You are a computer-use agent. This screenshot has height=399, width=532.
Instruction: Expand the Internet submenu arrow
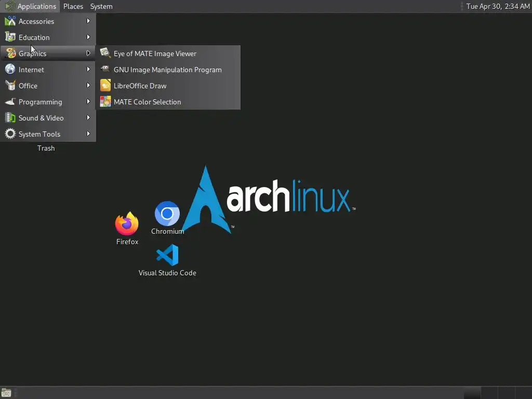tap(88, 69)
